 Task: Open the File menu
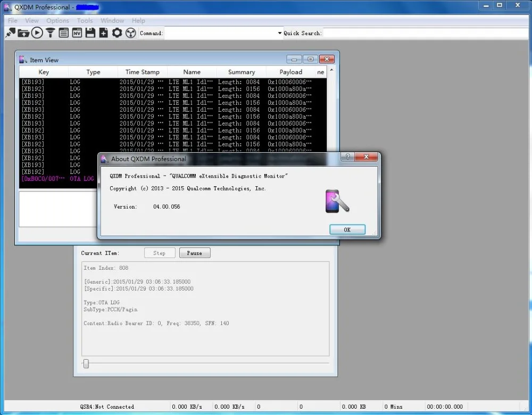pos(12,20)
